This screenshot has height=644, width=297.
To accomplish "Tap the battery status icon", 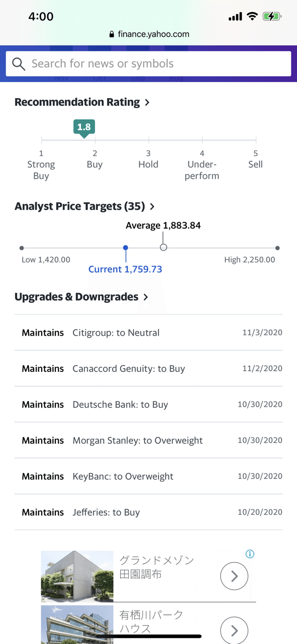I will point(272,17).
